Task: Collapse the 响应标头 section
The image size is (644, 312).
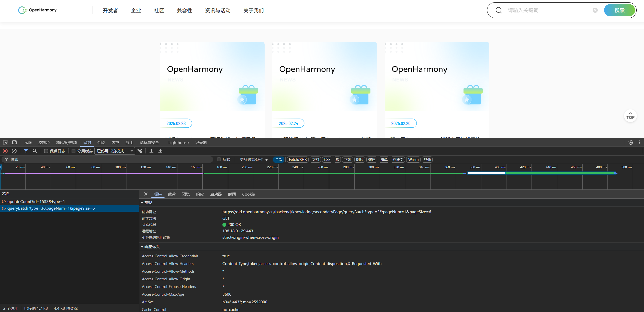Action: coord(142,247)
